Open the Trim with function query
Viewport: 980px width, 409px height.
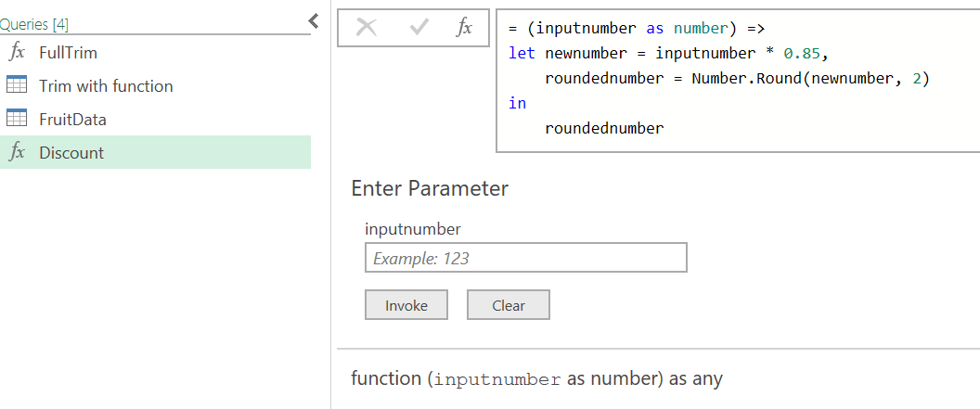point(106,86)
